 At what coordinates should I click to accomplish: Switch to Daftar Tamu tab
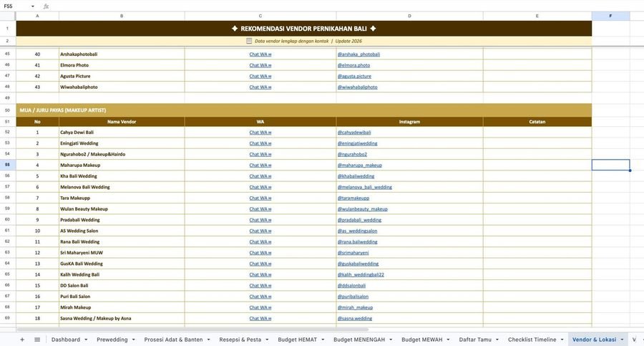[x=475, y=340]
